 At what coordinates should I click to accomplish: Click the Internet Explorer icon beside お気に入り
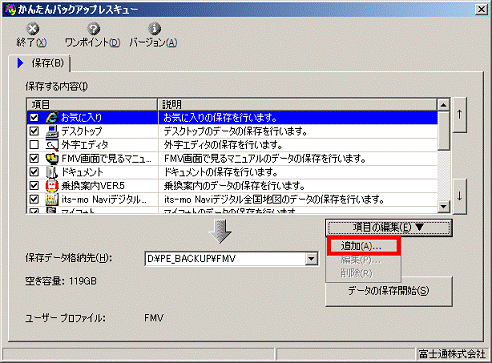(x=52, y=117)
